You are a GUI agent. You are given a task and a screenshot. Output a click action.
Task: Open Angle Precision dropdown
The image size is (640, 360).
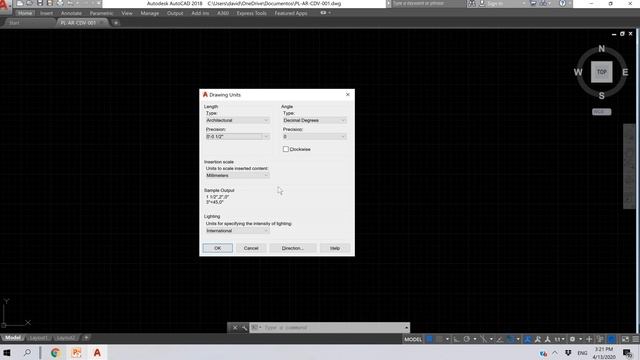314,137
